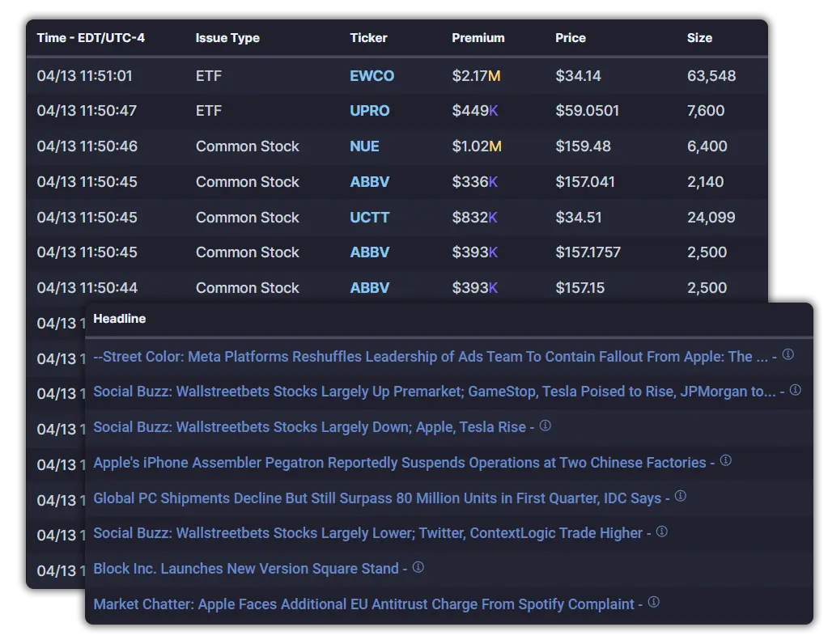Open the EWCO ticker link

click(372, 76)
